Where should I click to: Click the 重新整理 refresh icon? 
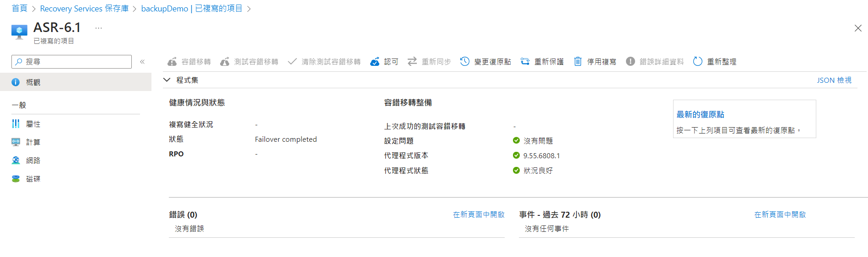coord(698,61)
